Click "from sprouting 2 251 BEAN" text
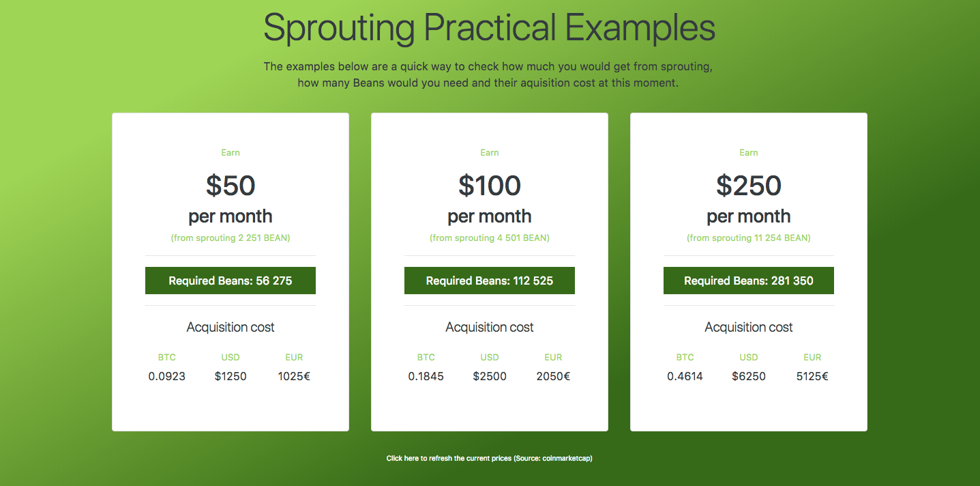The image size is (980, 486). (x=231, y=238)
